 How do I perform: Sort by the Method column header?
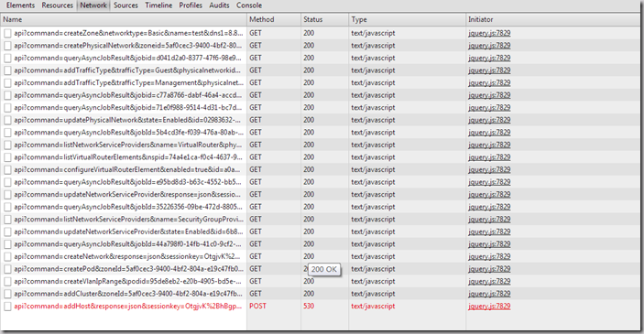[274, 20]
